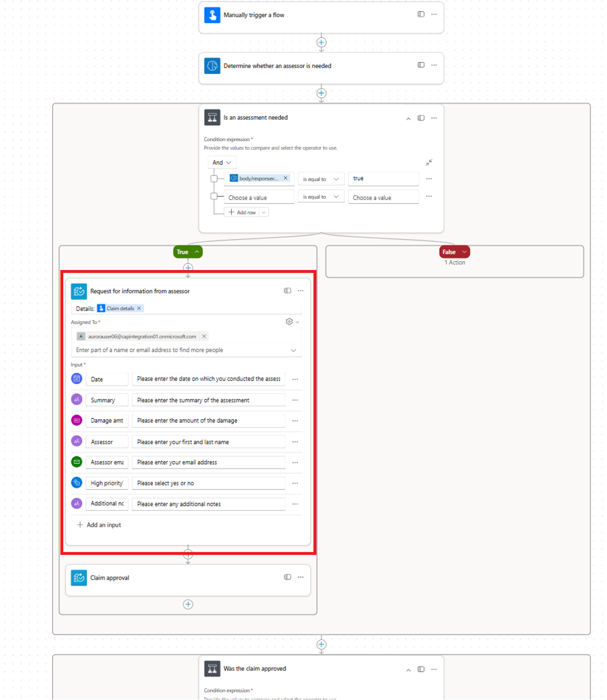The height and width of the screenshot is (700, 607).
Task: Open the And operator dropdown
Action: point(222,162)
